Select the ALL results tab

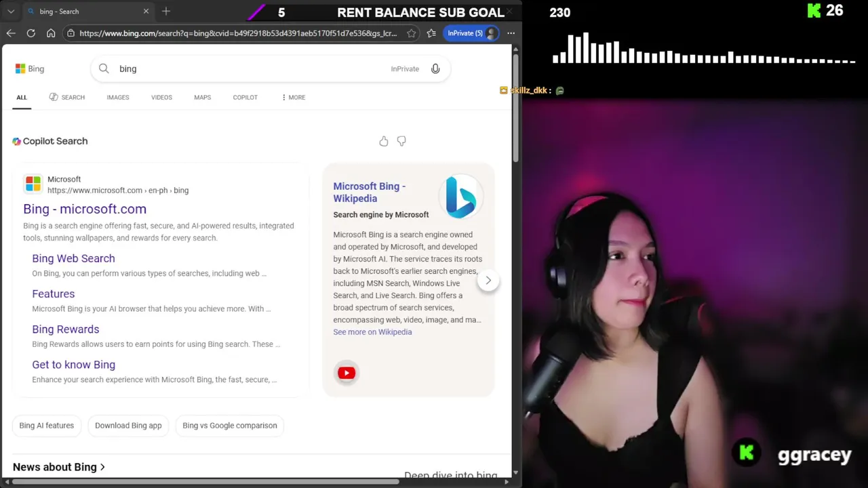click(22, 97)
